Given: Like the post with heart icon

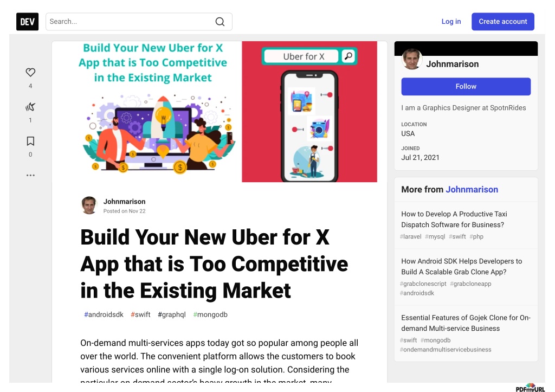Looking at the screenshot, I should tap(30, 72).
